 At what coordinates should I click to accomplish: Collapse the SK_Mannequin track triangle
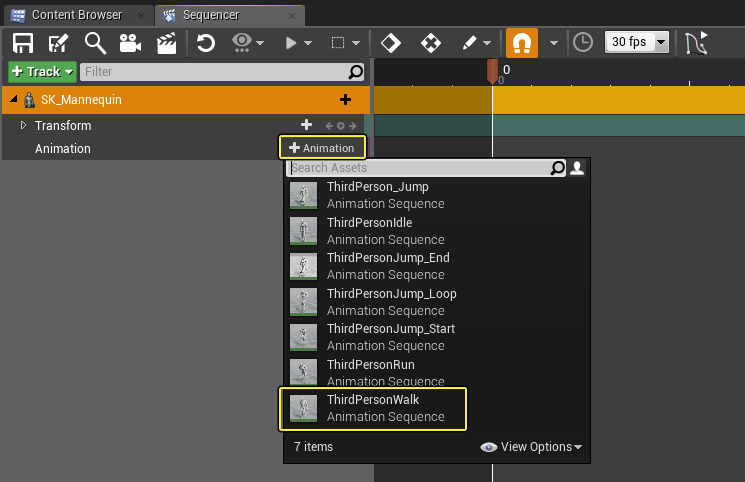point(14,99)
